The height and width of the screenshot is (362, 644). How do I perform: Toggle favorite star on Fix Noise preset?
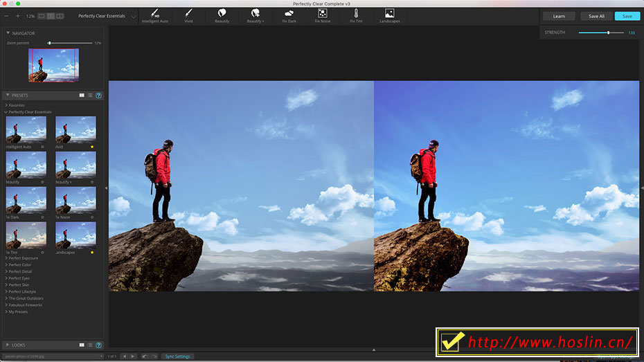[x=92, y=217]
